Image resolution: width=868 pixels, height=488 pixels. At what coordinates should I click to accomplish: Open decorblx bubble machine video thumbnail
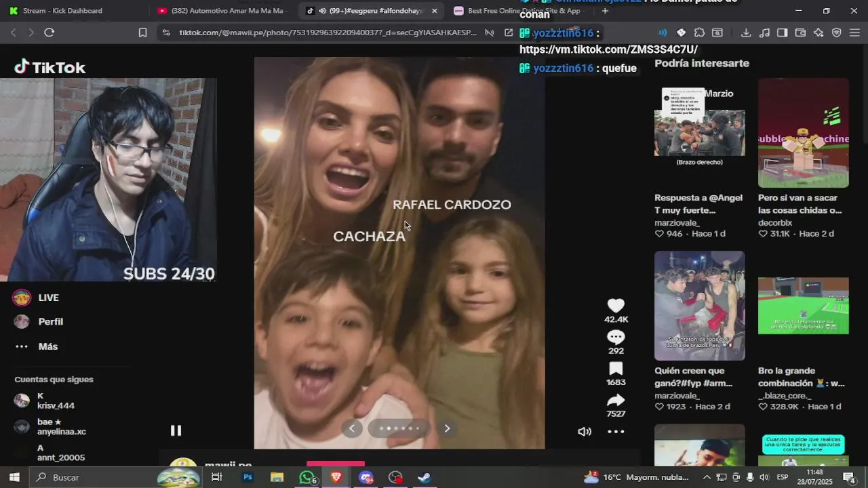803,133
